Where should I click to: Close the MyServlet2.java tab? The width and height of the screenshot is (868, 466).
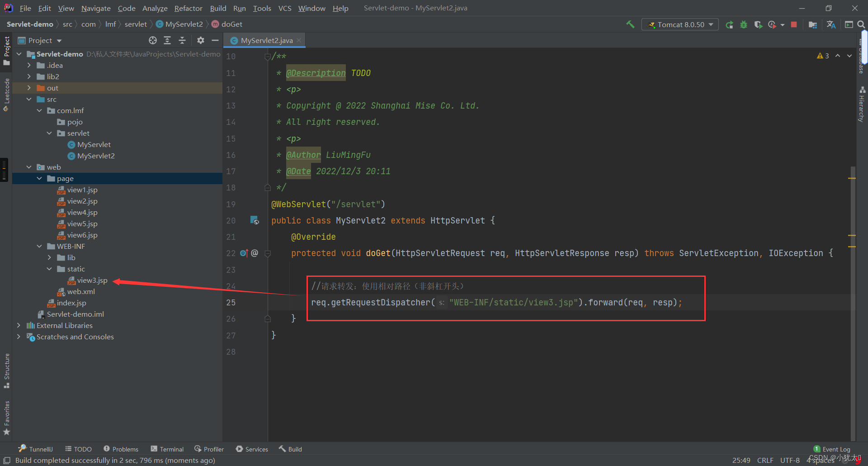click(x=299, y=40)
